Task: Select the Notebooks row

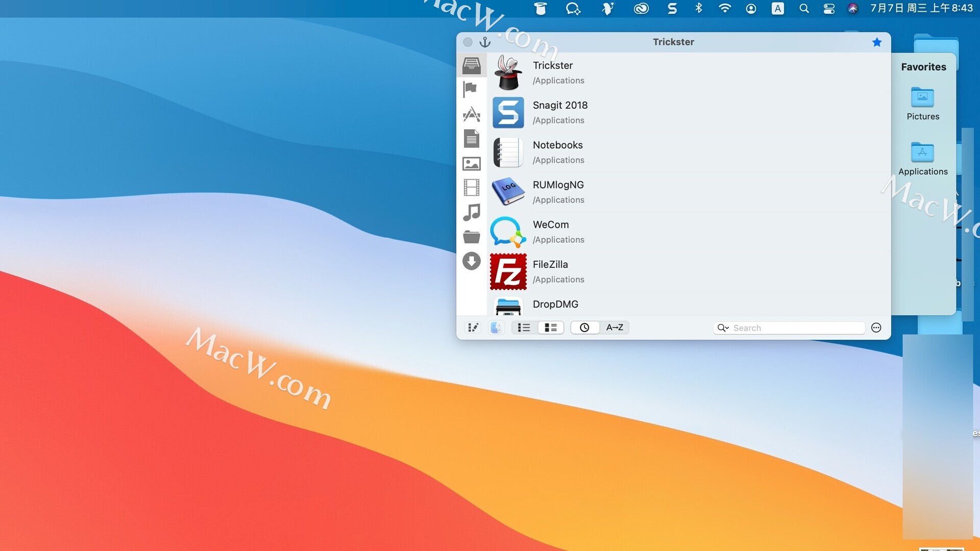Action: [x=689, y=152]
